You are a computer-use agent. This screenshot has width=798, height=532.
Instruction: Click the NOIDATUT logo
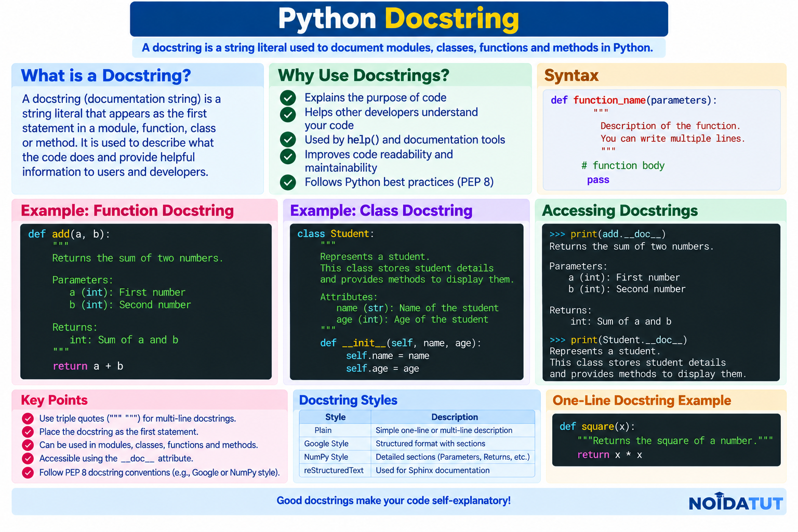tap(736, 502)
